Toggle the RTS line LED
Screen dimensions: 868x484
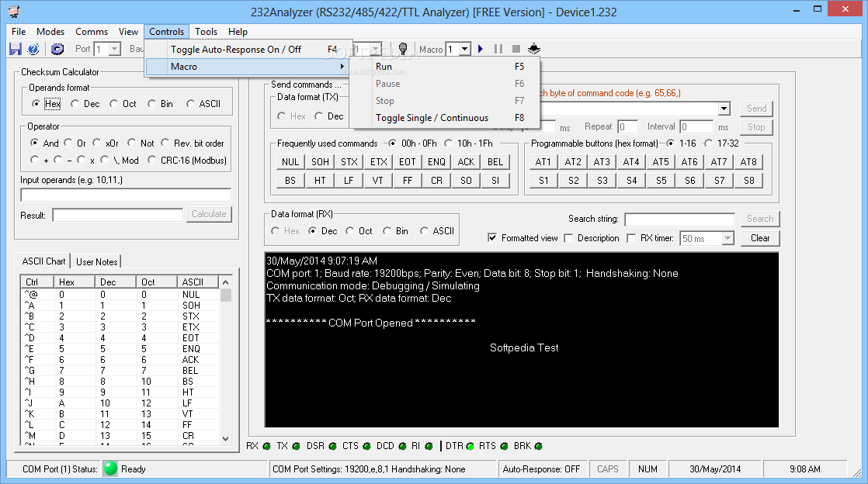pyautogui.click(x=504, y=447)
